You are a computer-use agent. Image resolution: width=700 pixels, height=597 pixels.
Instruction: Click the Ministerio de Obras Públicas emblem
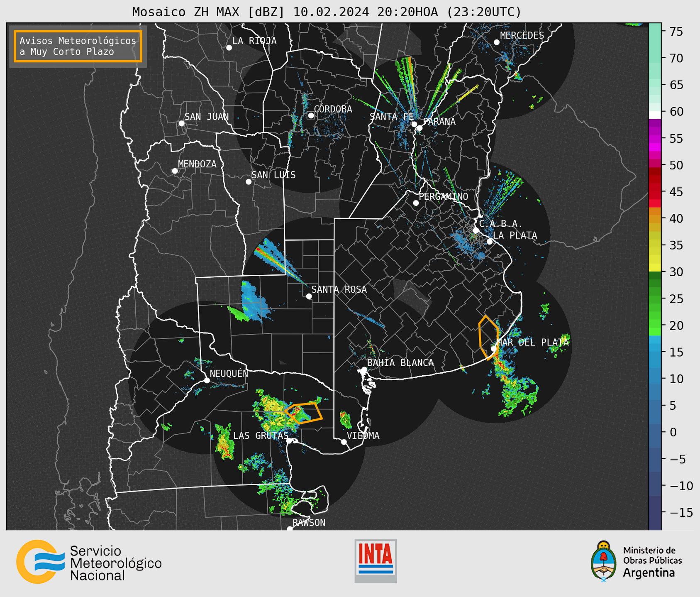(603, 561)
